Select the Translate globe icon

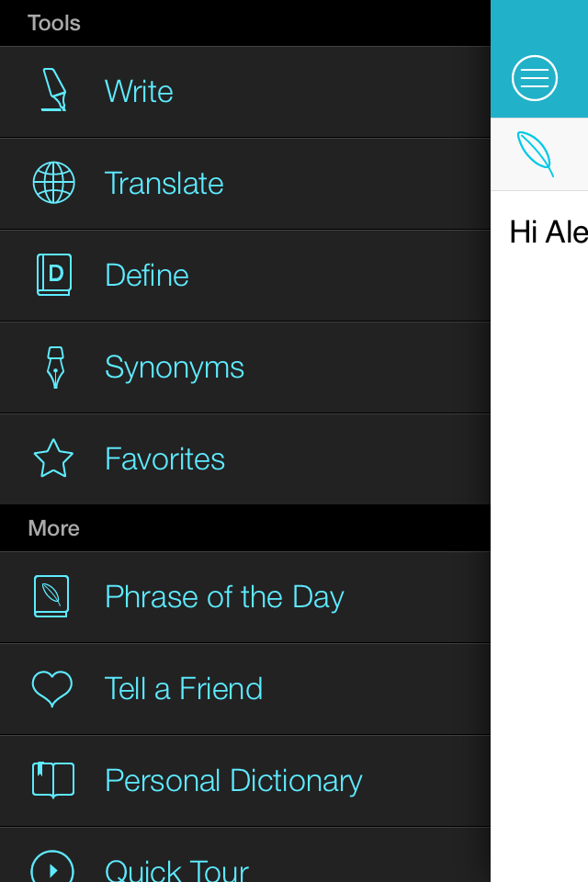pos(53,183)
